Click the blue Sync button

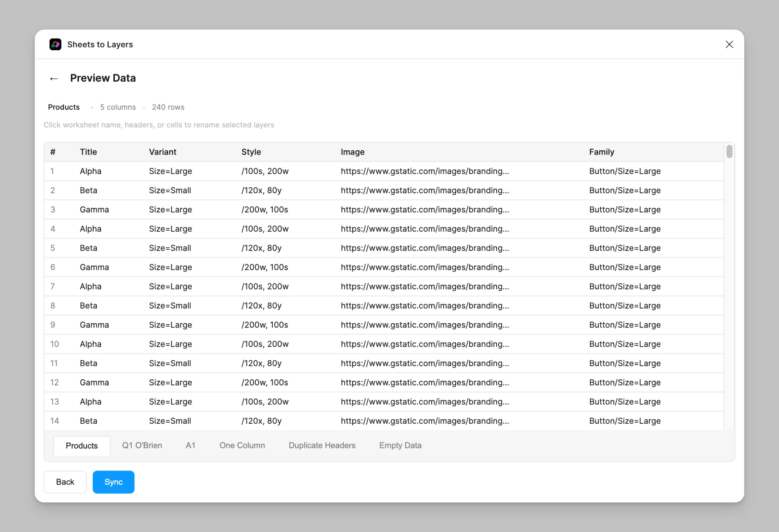click(x=113, y=482)
